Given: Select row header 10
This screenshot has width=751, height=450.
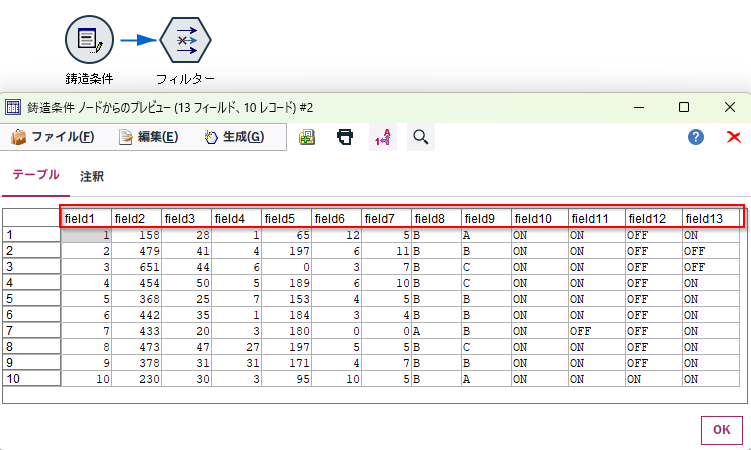Looking at the screenshot, I should (32, 379).
